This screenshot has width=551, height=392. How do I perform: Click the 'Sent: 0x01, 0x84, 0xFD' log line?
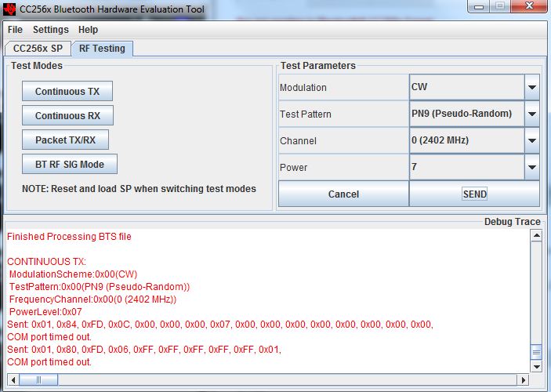click(x=220, y=325)
